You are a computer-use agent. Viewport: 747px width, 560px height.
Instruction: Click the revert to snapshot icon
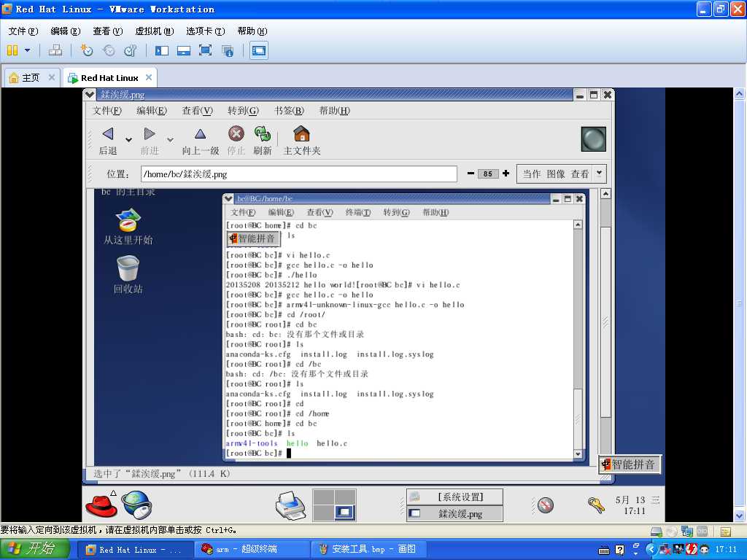click(x=109, y=50)
